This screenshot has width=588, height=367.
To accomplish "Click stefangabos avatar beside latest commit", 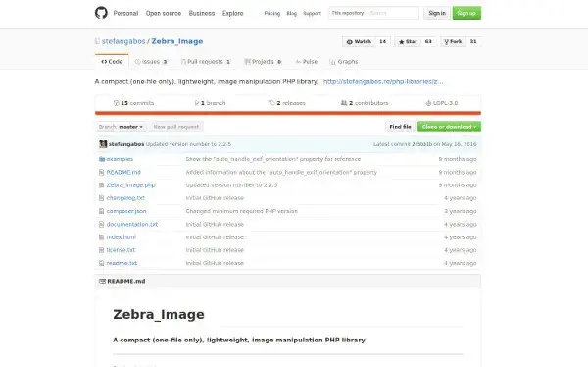I will click(103, 144).
